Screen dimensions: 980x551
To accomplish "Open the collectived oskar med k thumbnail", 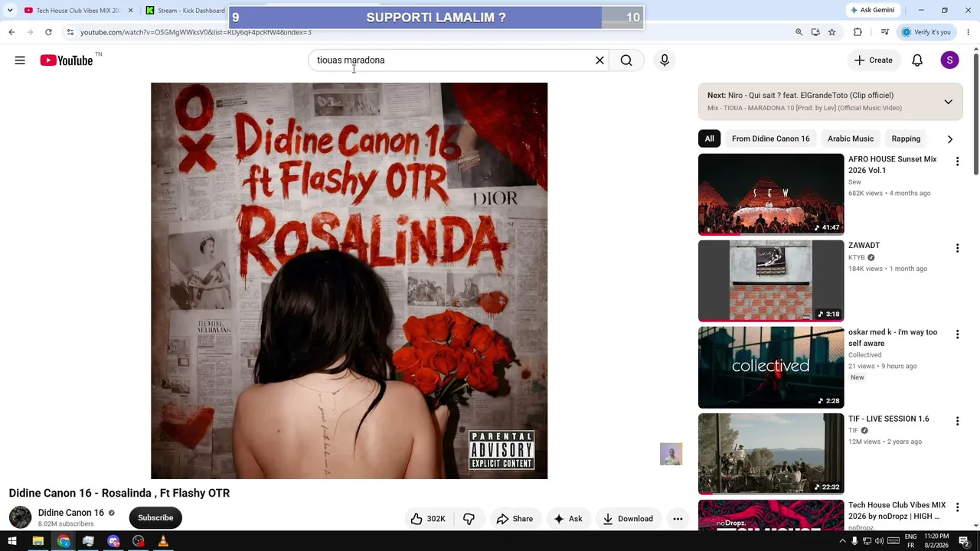I will click(x=771, y=367).
